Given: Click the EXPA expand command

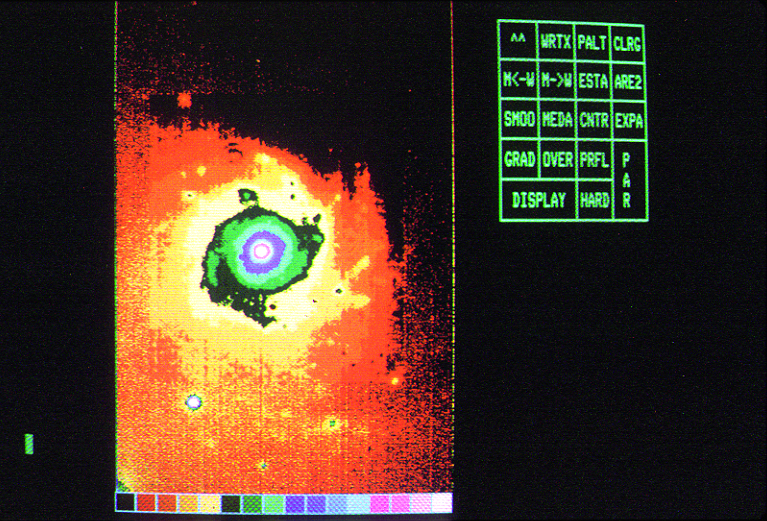Looking at the screenshot, I should (x=629, y=121).
